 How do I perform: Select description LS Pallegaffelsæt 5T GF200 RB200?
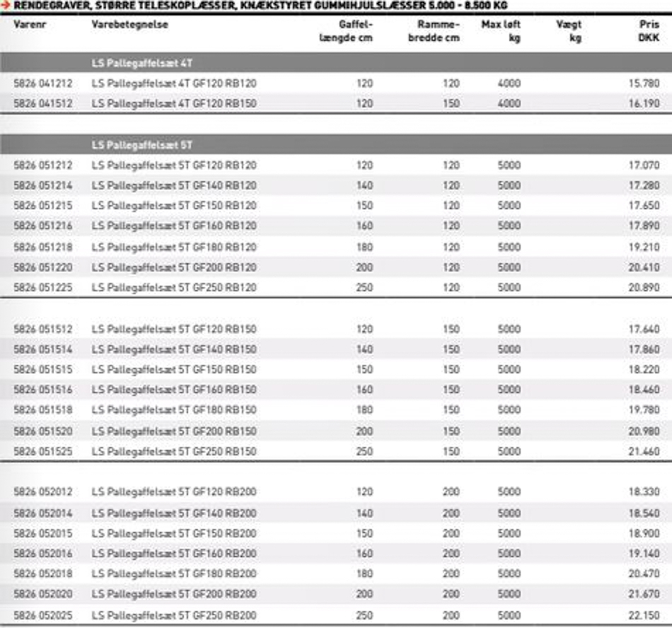[x=174, y=594]
